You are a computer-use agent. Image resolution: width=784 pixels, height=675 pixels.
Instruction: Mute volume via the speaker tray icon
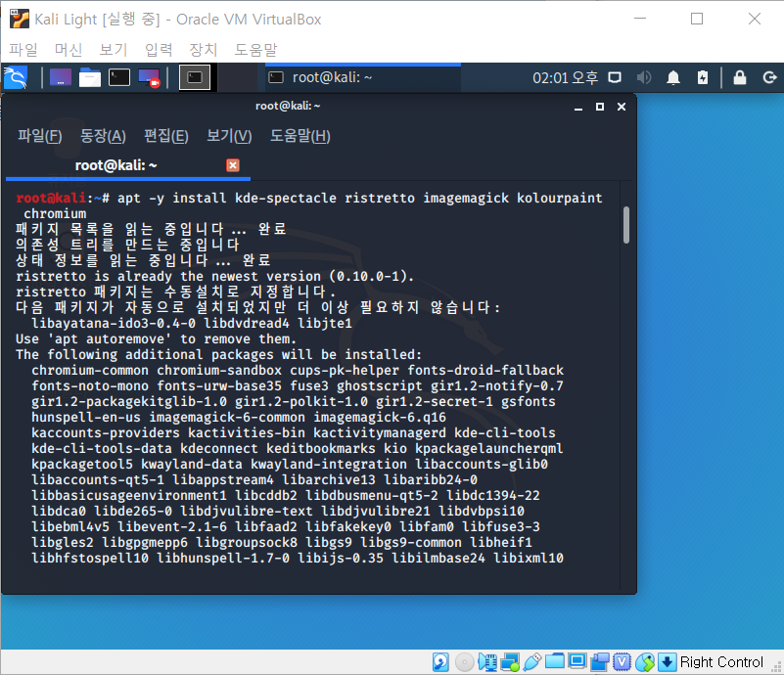point(644,77)
